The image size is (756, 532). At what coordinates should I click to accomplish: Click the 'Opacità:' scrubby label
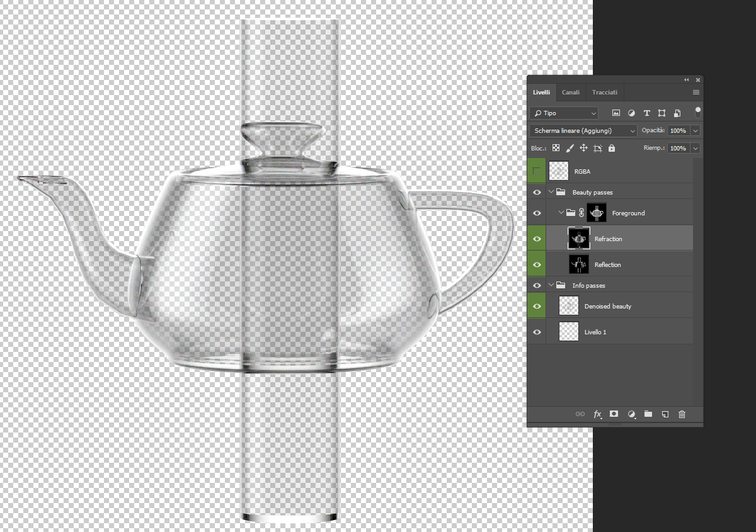point(653,130)
